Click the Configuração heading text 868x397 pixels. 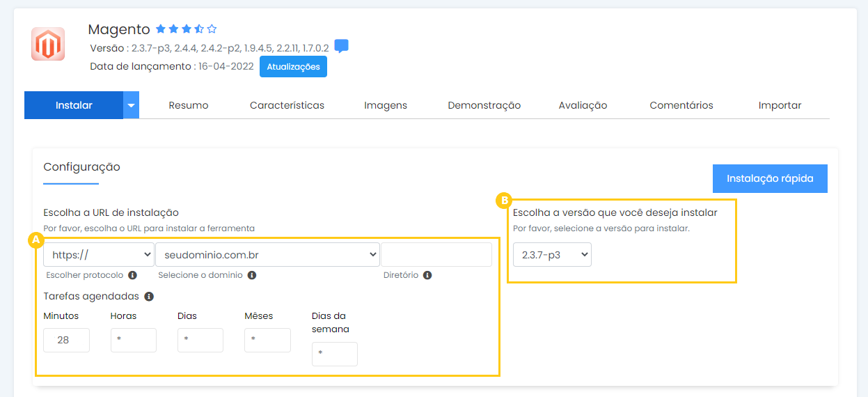[x=81, y=167]
